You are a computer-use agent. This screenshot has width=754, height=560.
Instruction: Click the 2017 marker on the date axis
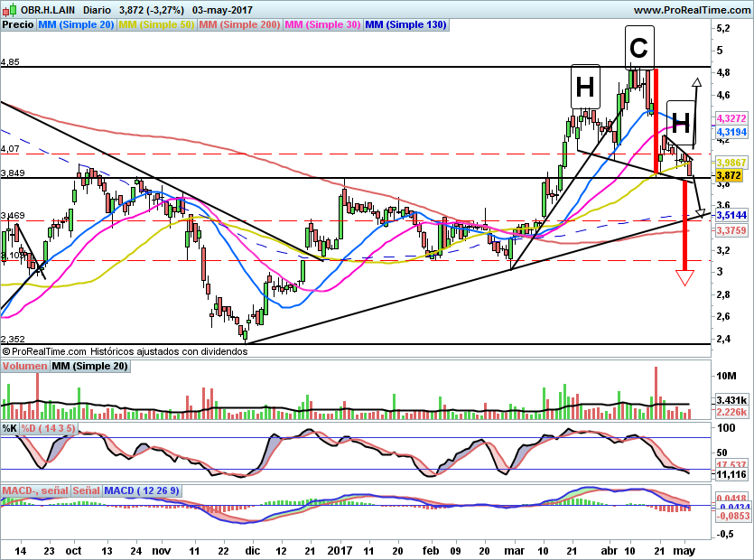pyautogui.click(x=340, y=550)
